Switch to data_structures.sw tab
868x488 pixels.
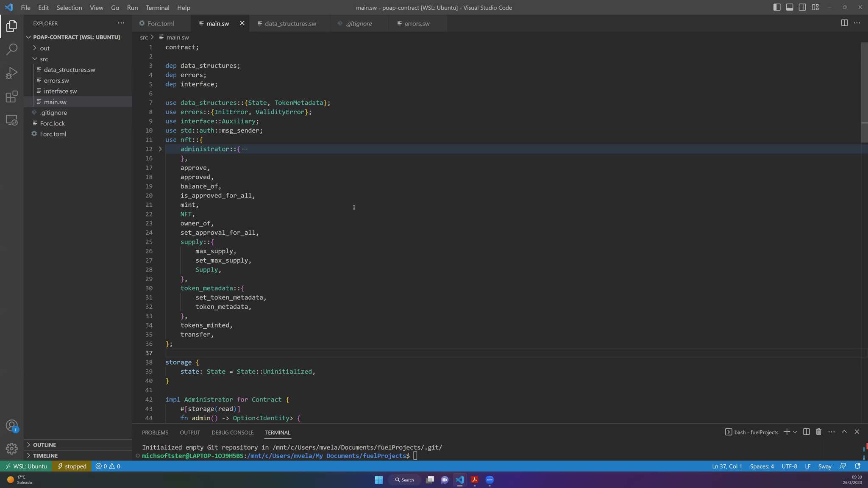[x=290, y=23]
